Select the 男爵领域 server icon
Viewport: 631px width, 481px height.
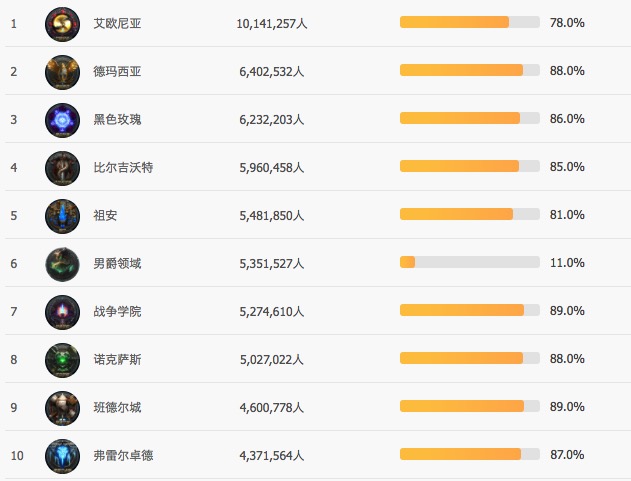[x=62, y=263]
